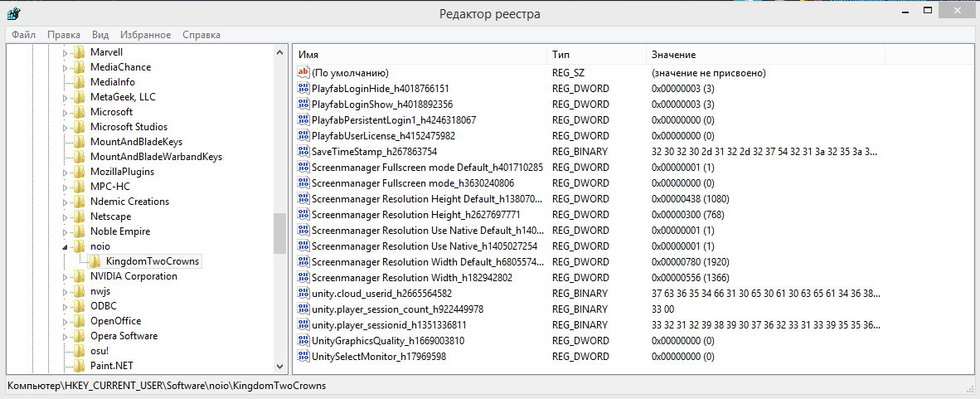Select the MountAndBladeWarbandKeys key
This screenshot has height=399, width=980.
click(156, 157)
